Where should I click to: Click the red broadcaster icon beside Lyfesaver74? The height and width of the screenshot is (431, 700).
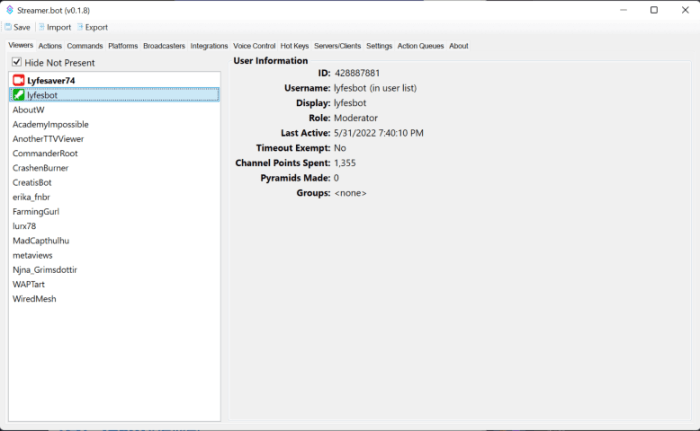18,80
